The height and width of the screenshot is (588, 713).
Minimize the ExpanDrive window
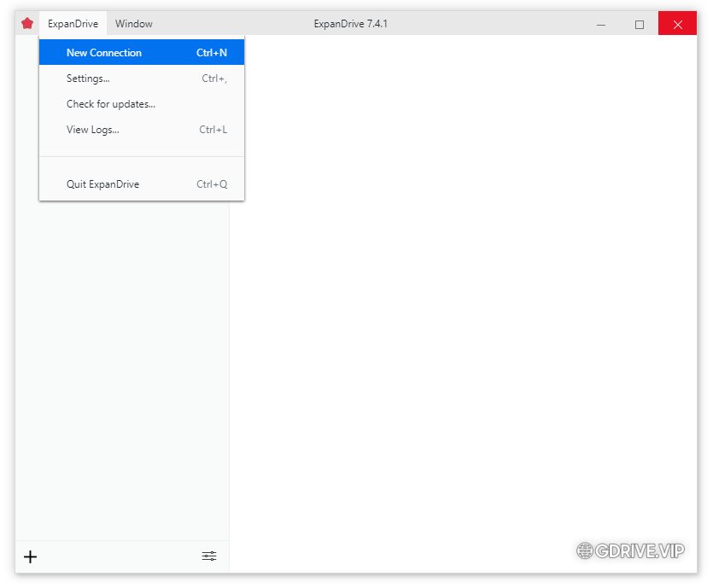pos(601,24)
